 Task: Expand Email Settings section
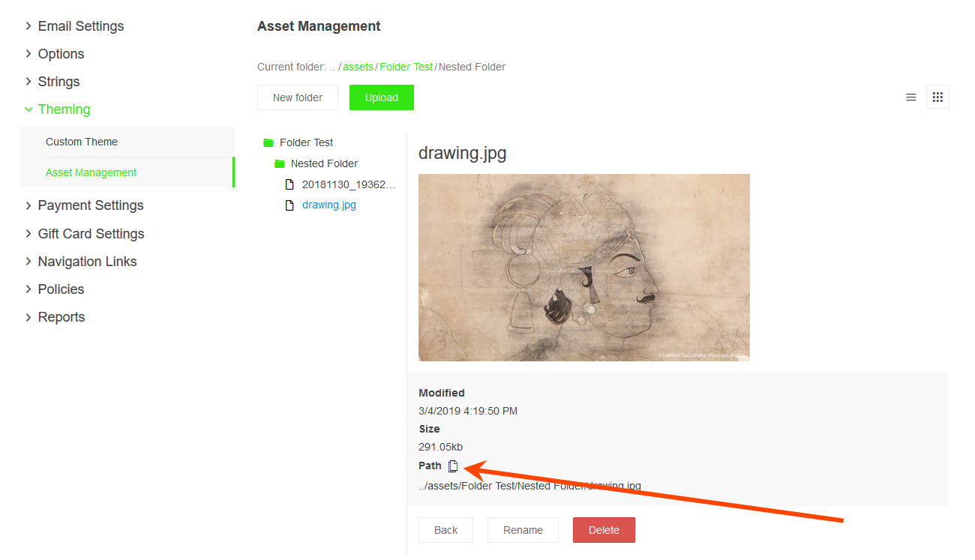coord(28,26)
